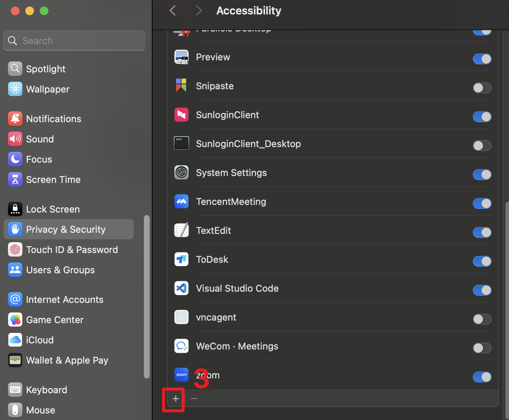Click the ToDesk app icon
The image size is (509, 420).
(x=181, y=260)
